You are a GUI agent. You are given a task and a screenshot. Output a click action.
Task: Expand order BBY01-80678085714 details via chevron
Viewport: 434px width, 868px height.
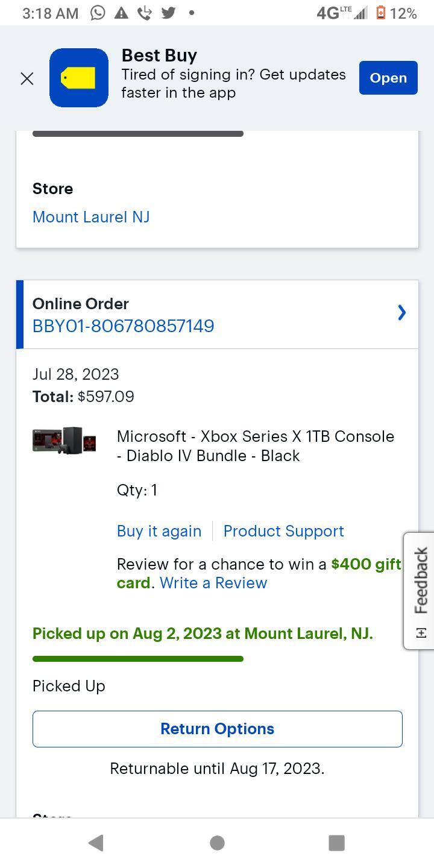pos(401,313)
